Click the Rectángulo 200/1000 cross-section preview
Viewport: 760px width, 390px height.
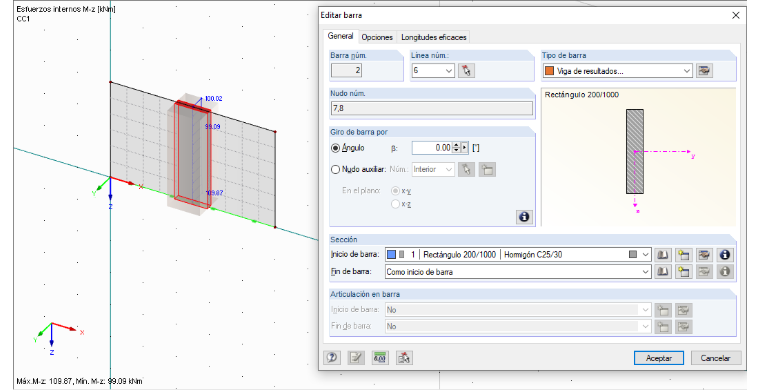point(635,151)
